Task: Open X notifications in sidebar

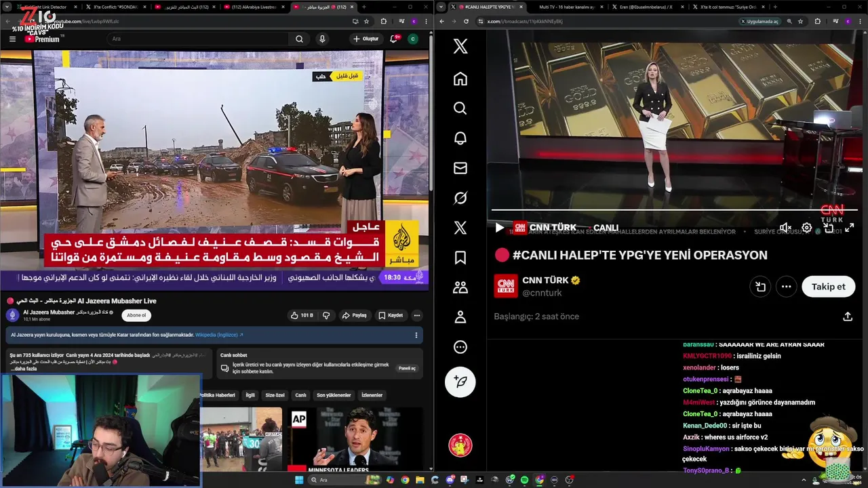Action: click(460, 138)
